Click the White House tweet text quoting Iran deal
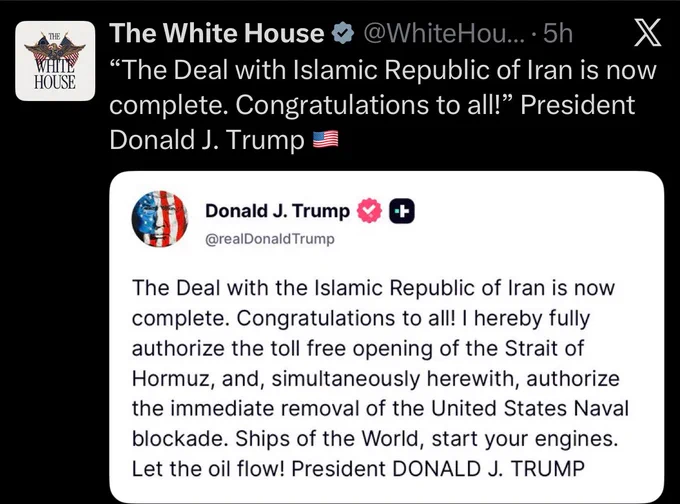680x504 pixels. click(x=383, y=105)
